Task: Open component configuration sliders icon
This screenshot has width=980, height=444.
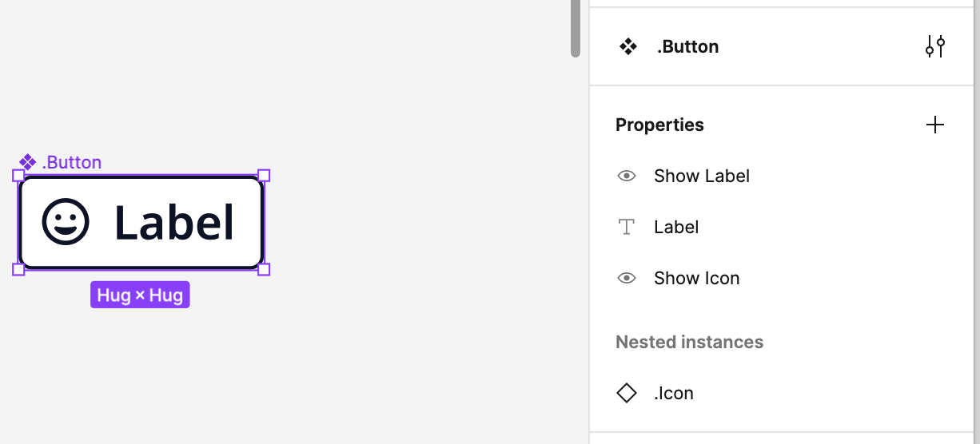Action: pos(935,47)
